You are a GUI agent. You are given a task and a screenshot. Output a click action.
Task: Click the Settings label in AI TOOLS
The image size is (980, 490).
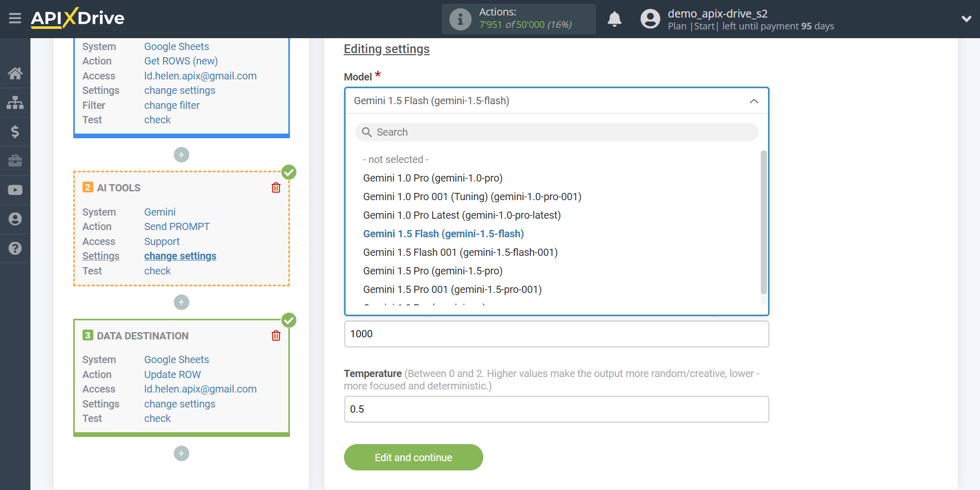pyautogui.click(x=101, y=256)
